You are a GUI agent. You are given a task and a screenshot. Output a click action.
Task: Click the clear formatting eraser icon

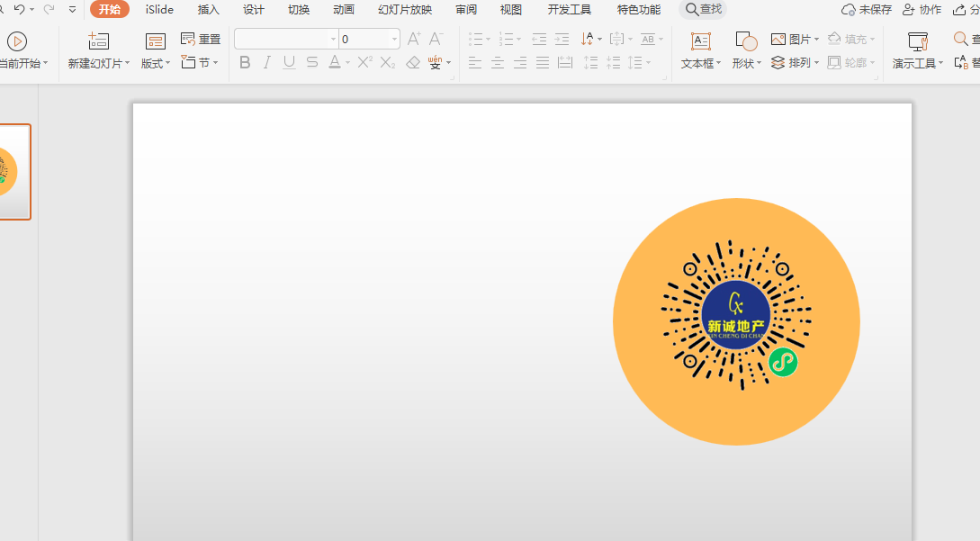[x=413, y=62]
